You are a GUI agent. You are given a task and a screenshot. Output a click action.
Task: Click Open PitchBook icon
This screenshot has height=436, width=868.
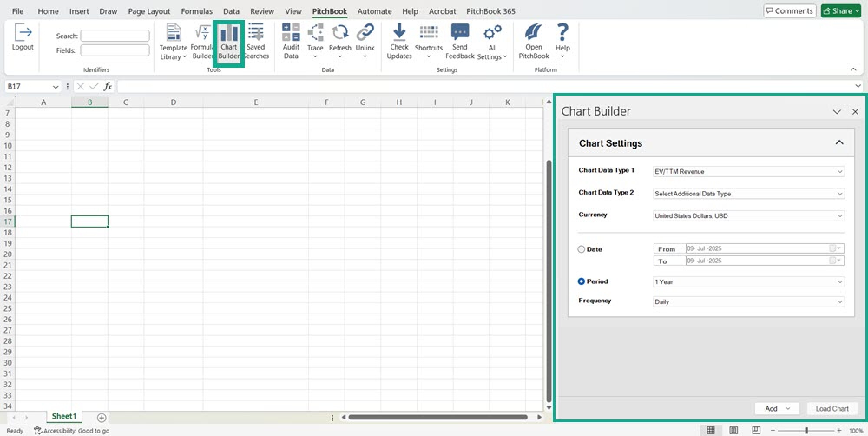(534, 42)
